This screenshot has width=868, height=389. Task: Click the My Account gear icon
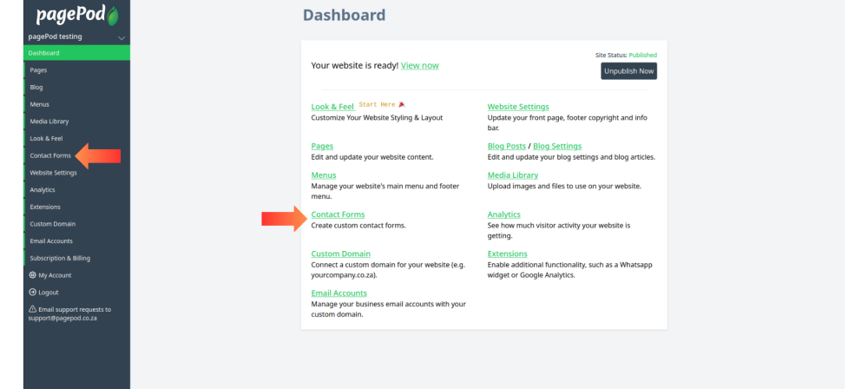[32, 275]
